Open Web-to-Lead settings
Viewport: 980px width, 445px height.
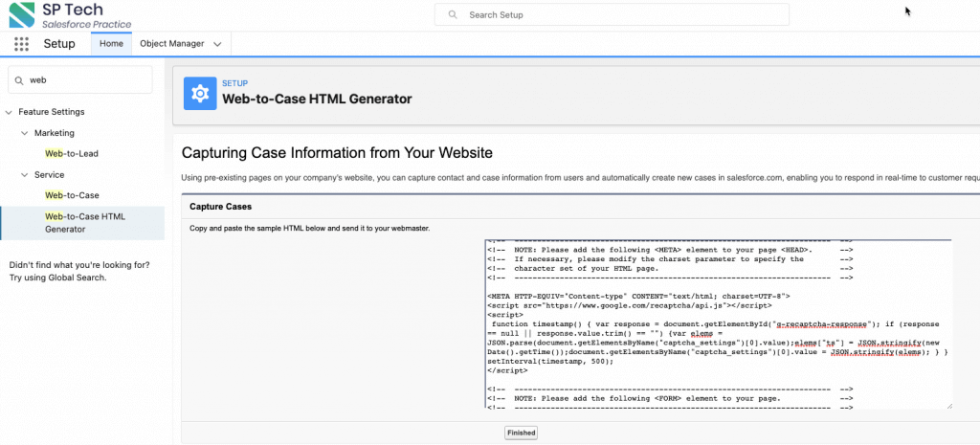(x=72, y=153)
